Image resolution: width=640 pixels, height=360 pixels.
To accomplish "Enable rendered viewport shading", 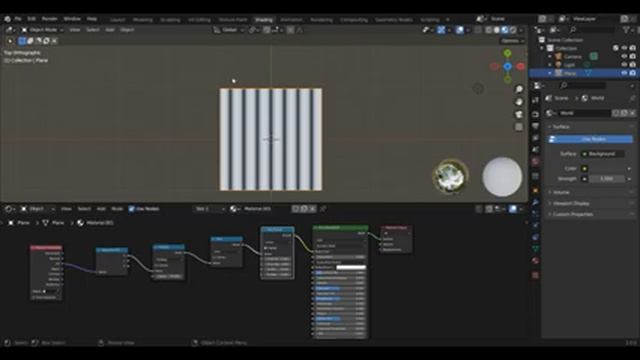I will click(x=513, y=30).
